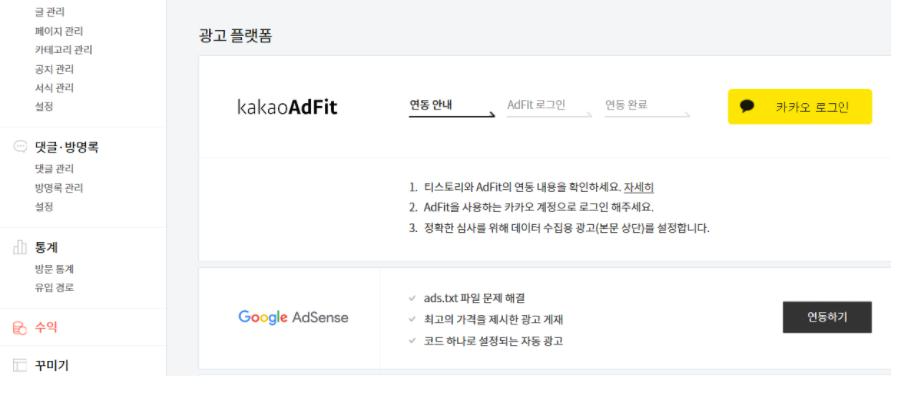
Task: Open 설정 under 댓글·방명록
Action: (x=44, y=206)
